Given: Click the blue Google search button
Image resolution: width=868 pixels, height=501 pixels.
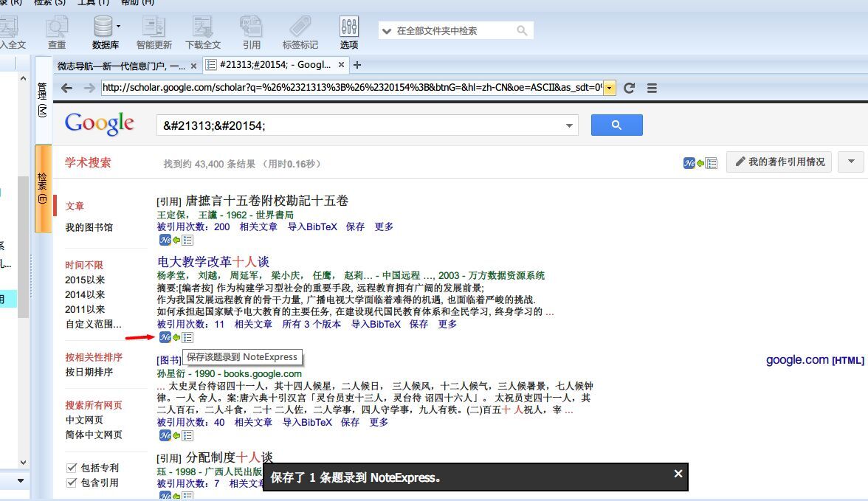Looking at the screenshot, I should [617, 125].
